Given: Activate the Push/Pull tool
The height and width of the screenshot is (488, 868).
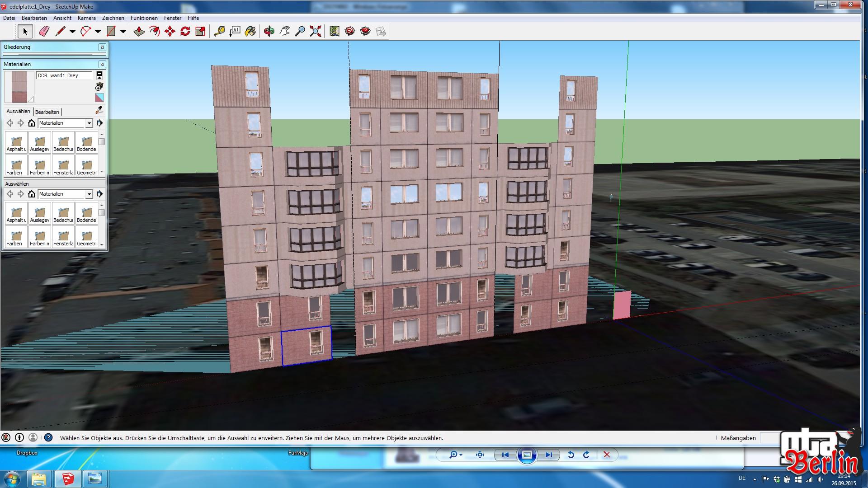Looking at the screenshot, I should 139,31.
